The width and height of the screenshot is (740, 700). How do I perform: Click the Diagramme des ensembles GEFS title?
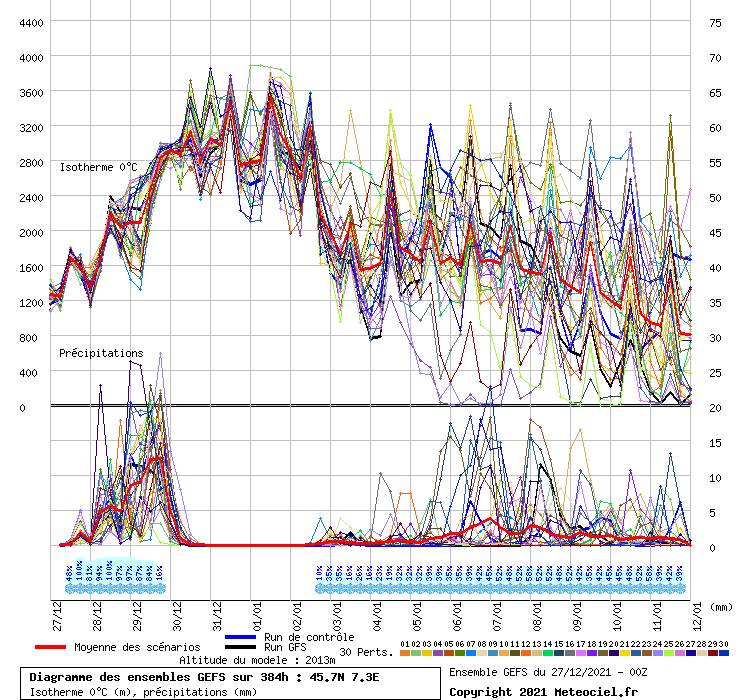pos(229,676)
